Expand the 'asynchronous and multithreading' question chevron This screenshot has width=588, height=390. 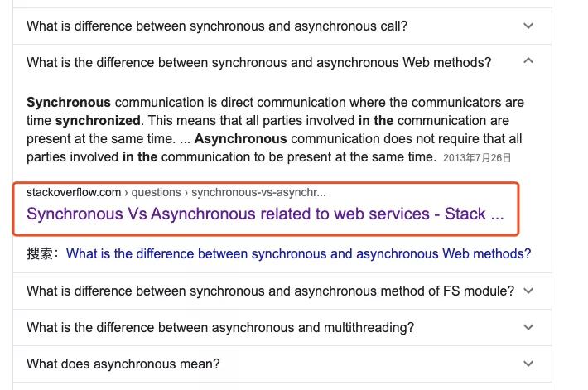pyautogui.click(x=529, y=327)
